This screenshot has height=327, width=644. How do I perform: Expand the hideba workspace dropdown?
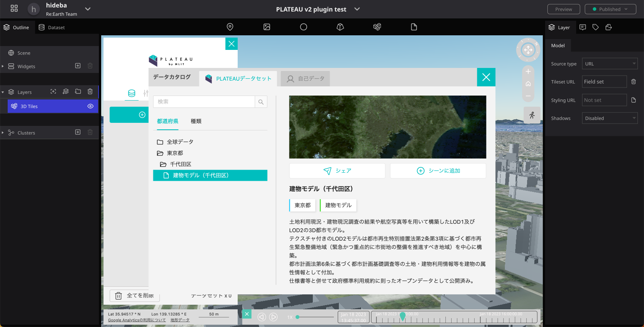point(88,9)
